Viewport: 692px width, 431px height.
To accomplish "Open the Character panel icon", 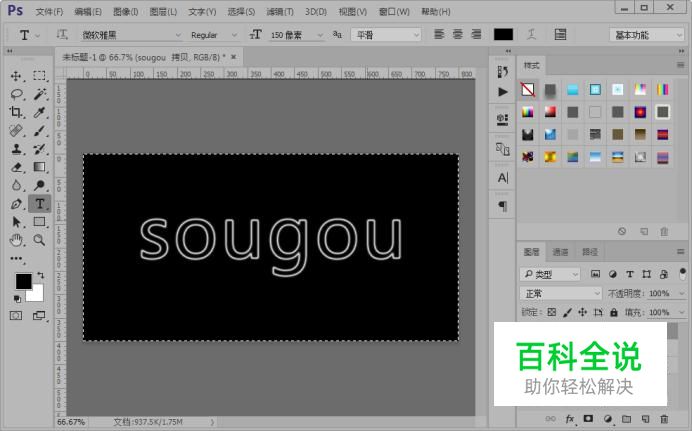I will (503, 178).
